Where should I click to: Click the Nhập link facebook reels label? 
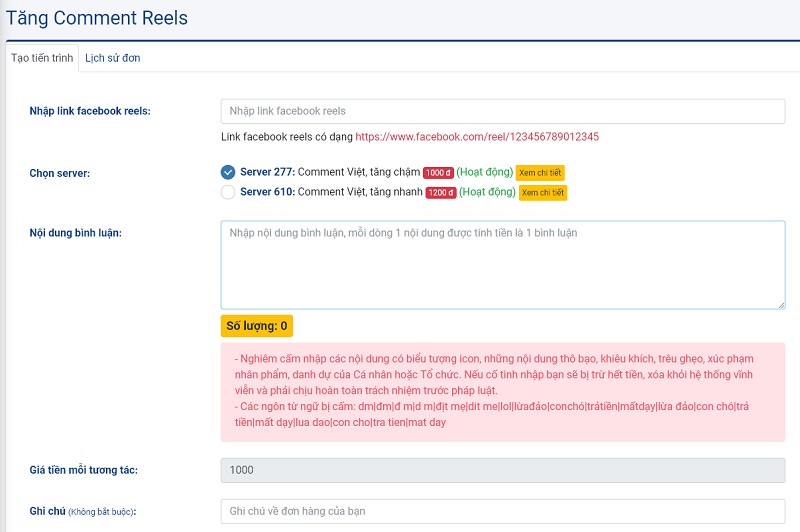[x=90, y=111]
